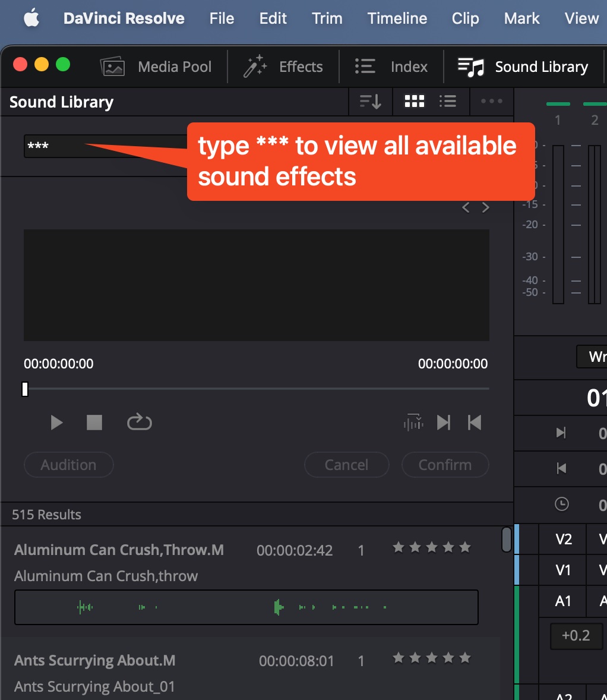Open the sort order options

[x=371, y=102]
